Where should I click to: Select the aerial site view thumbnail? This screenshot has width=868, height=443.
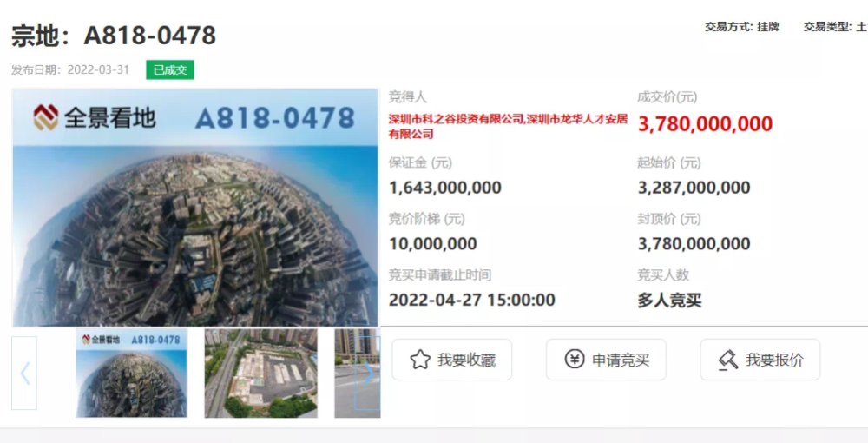pyautogui.click(x=260, y=373)
